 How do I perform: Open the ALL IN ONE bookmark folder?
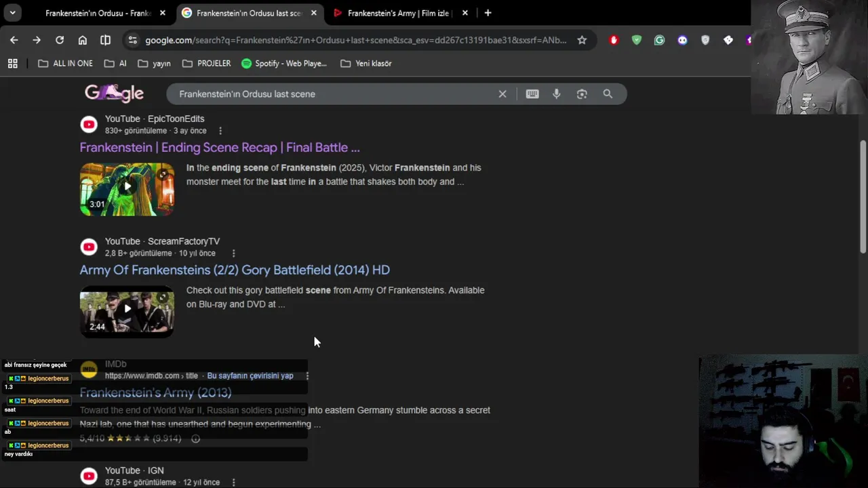tap(65, 63)
